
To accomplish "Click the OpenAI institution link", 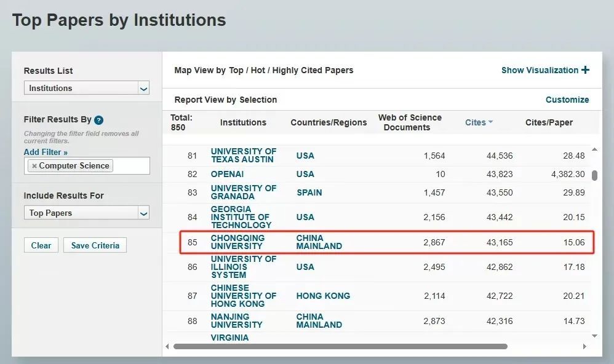I will pyautogui.click(x=227, y=174).
